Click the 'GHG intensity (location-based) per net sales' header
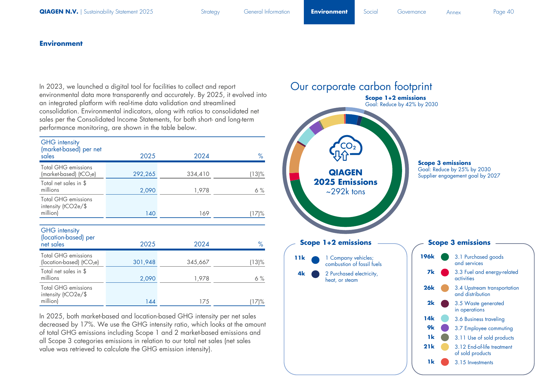Screen dimensions: 554x392 (x=68, y=237)
